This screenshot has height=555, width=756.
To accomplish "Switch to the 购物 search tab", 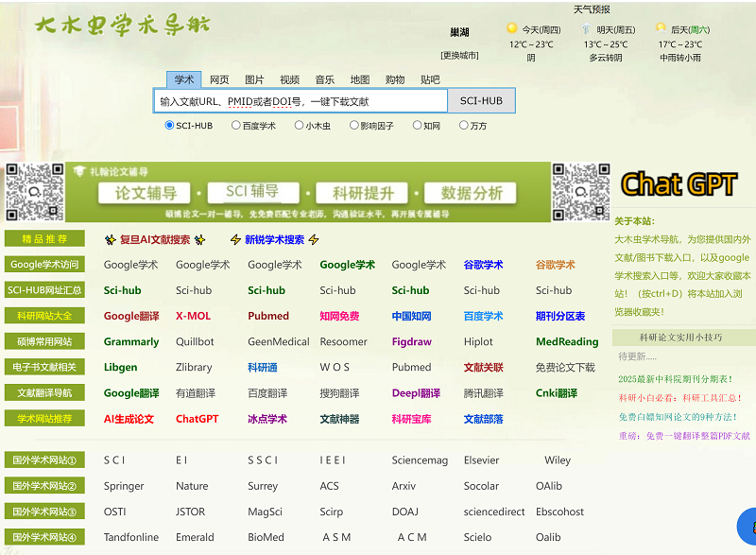I will [395, 79].
